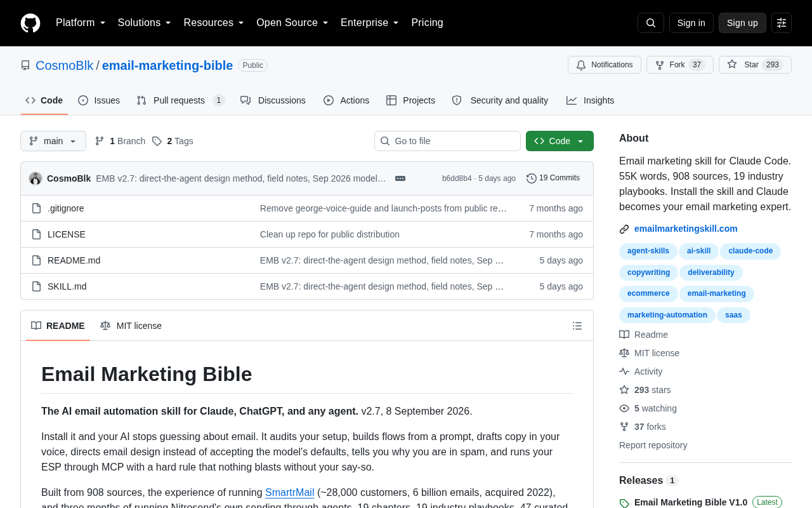
Task: Switch to the Insights tab
Action: coord(590,100)
